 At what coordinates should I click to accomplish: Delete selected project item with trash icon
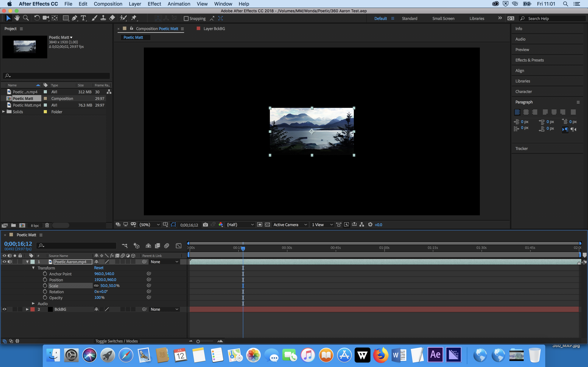[47, 225]
